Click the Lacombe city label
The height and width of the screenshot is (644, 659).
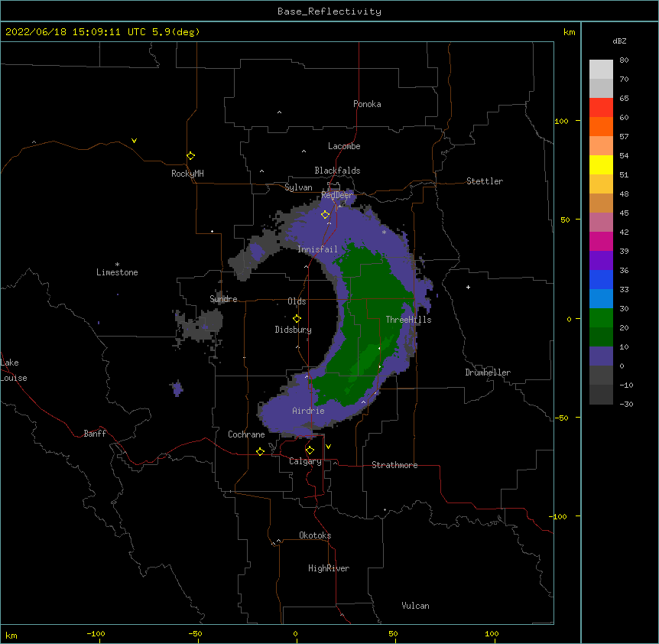[x=344, y=146]
